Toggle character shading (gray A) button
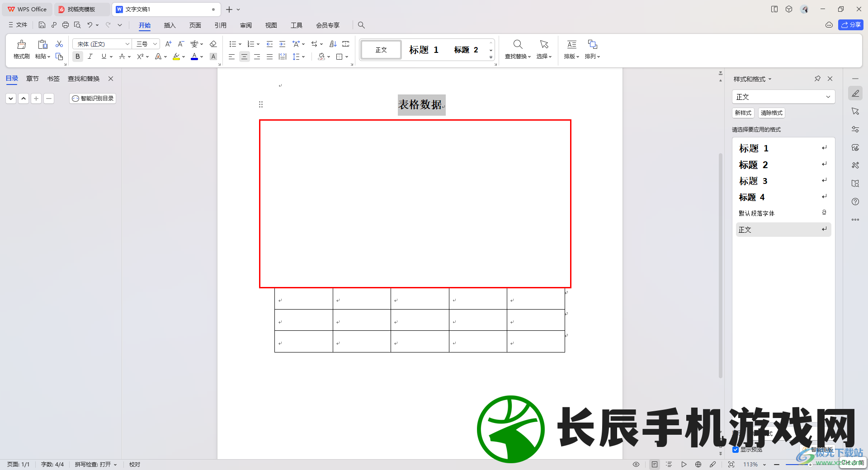Screen dimensions: 868x470 click(x=213, y=56)
